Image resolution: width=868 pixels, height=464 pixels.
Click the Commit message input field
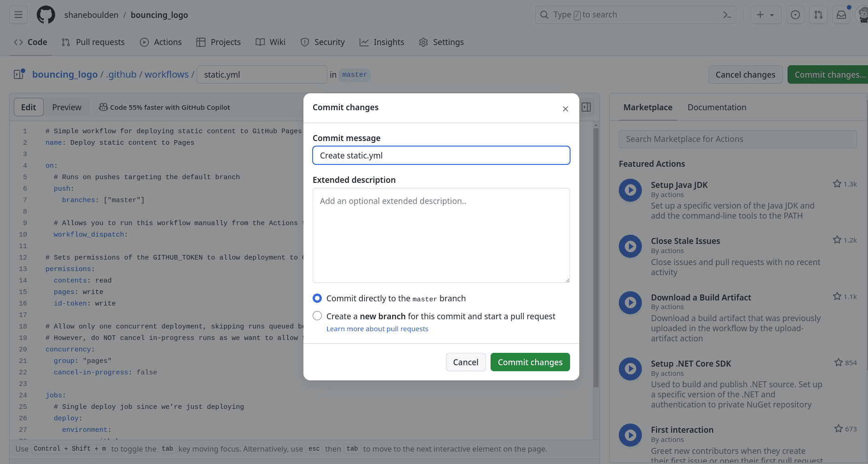441,155
